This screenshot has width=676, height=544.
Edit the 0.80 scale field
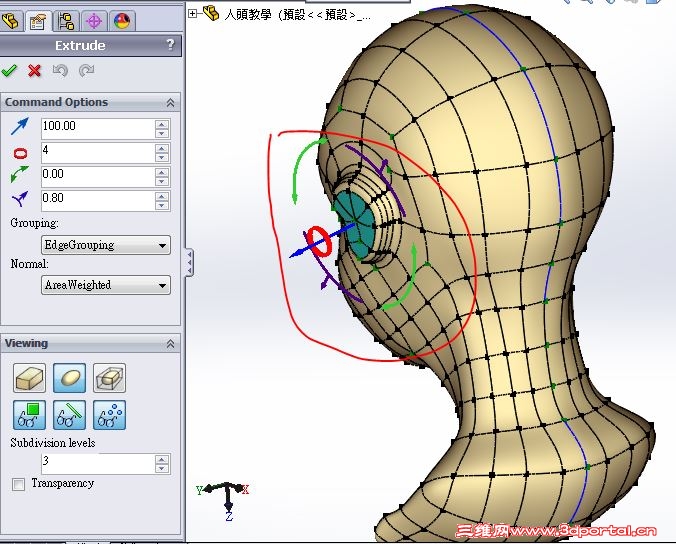pos(98,201)
